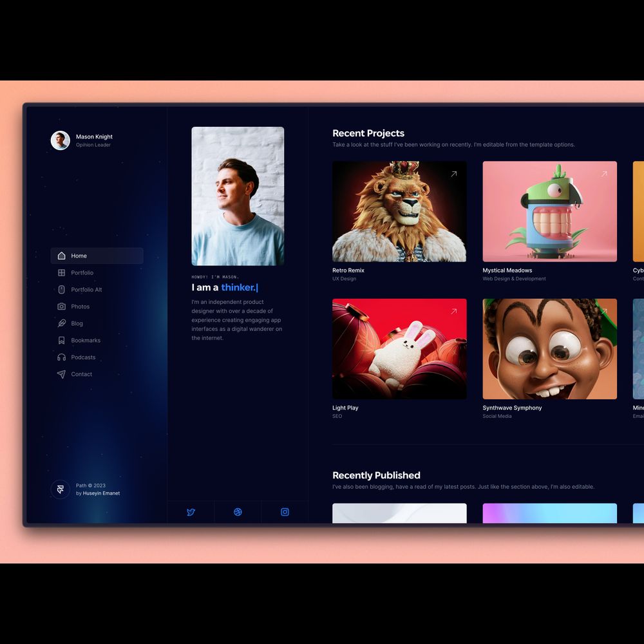Click the Huseyin Emanet credit link
This screenshot has width=644, height=644.
pos(101,493)
